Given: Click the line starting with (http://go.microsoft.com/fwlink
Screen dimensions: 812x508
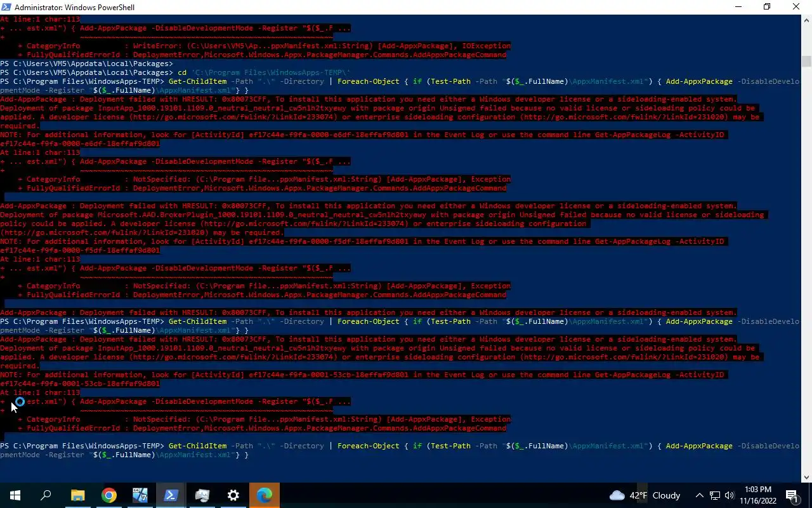Looking at the screenshot, I should tap(141, 232).
